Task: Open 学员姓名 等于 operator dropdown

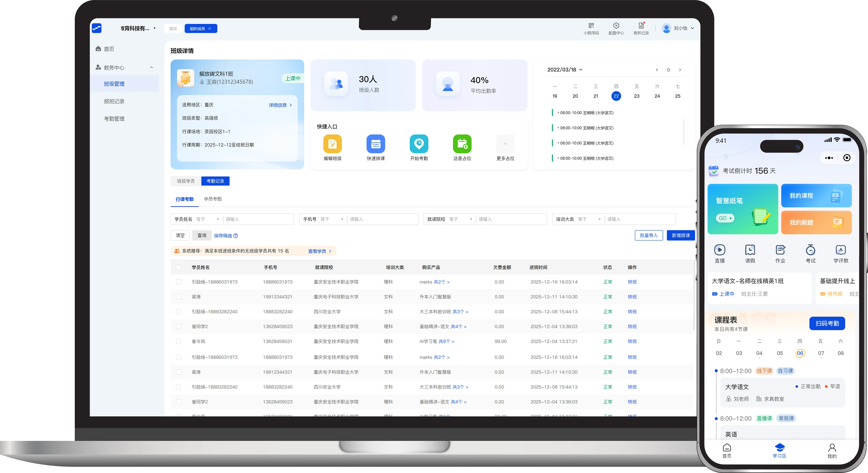Action: [207, 219]
